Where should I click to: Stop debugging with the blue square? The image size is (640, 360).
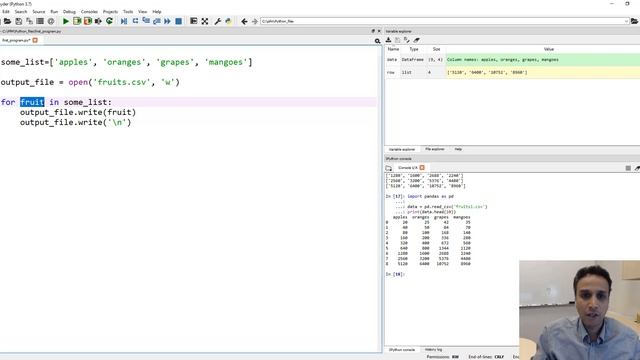click(x=178, y=21)
